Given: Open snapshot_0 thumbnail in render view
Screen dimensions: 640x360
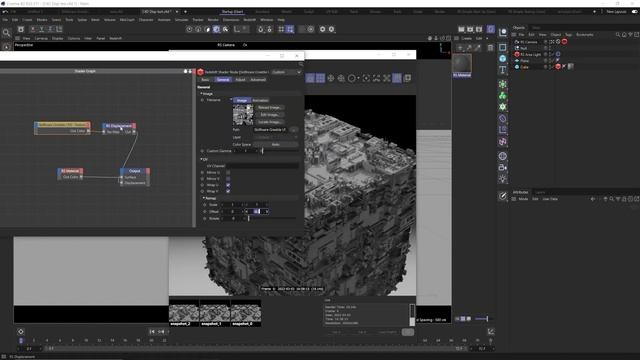Looking at the screenshot, I should [246, 313].
